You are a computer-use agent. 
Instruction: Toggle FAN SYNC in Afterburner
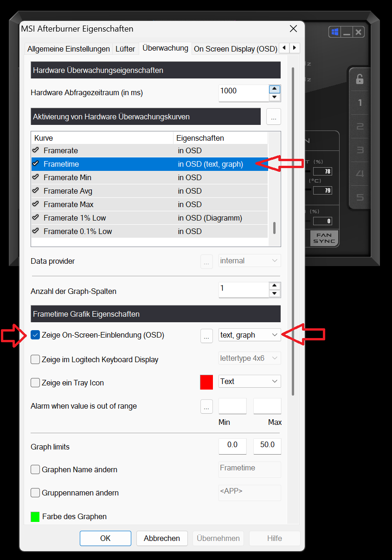(324, 239)
